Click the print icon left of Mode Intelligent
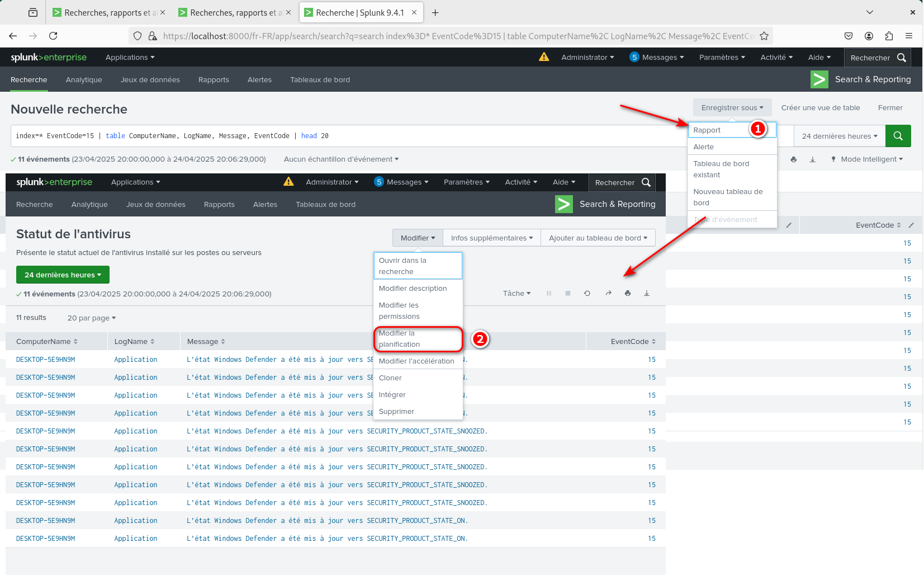 tap(793, 159)
